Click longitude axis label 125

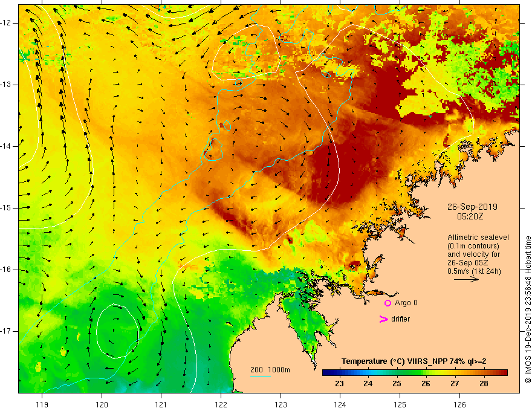pyautogui.click(x=400, y=404)
